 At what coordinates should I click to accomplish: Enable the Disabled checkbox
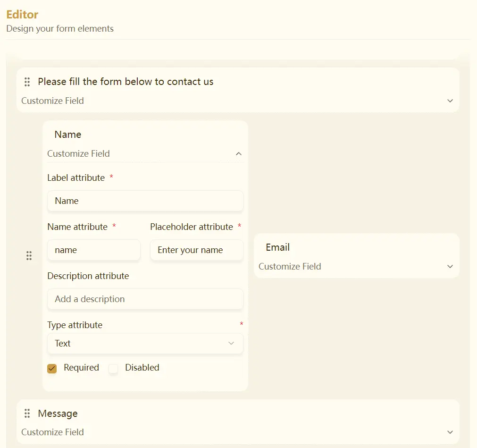tap(113, 368)
